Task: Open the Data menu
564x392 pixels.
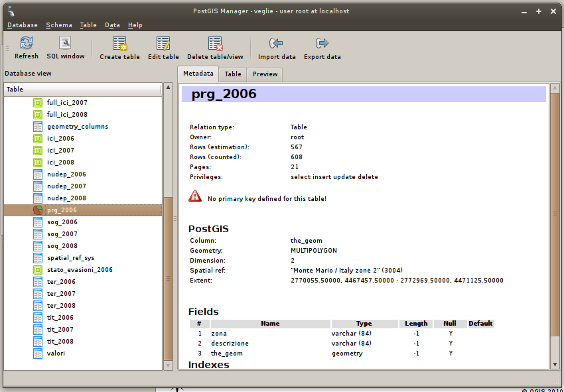Action: [112, 25]
